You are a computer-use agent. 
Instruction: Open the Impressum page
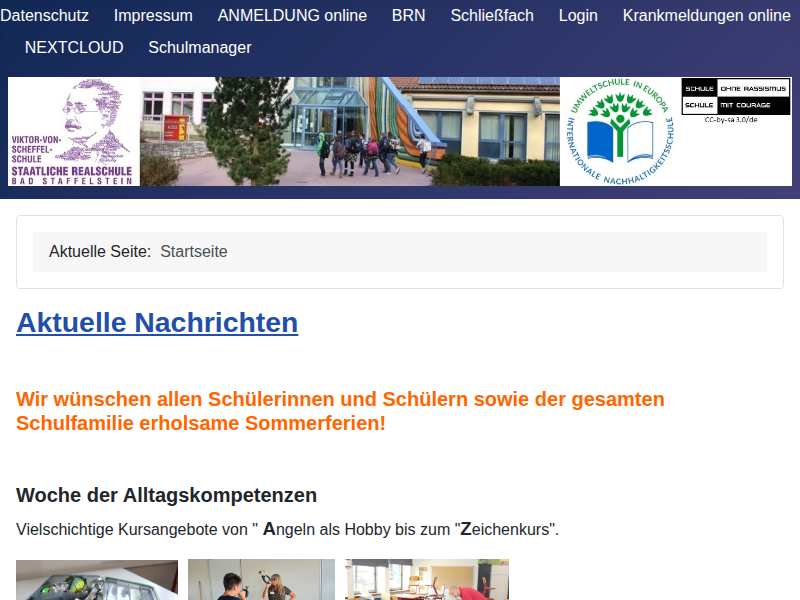pos(153,15)
